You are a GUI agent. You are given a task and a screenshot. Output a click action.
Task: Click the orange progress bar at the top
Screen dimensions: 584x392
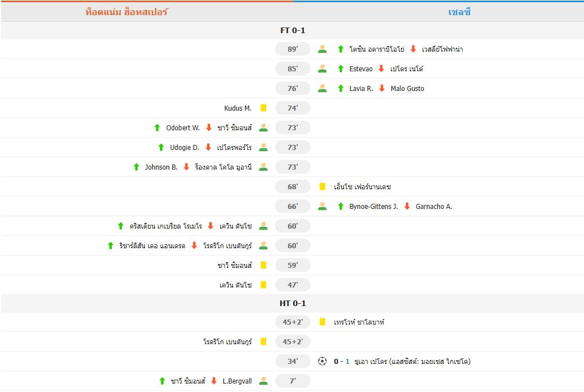[146, 2]
